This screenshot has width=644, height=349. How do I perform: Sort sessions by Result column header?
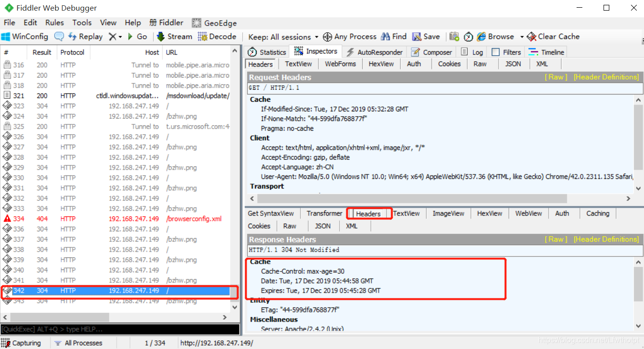(42, 53)
